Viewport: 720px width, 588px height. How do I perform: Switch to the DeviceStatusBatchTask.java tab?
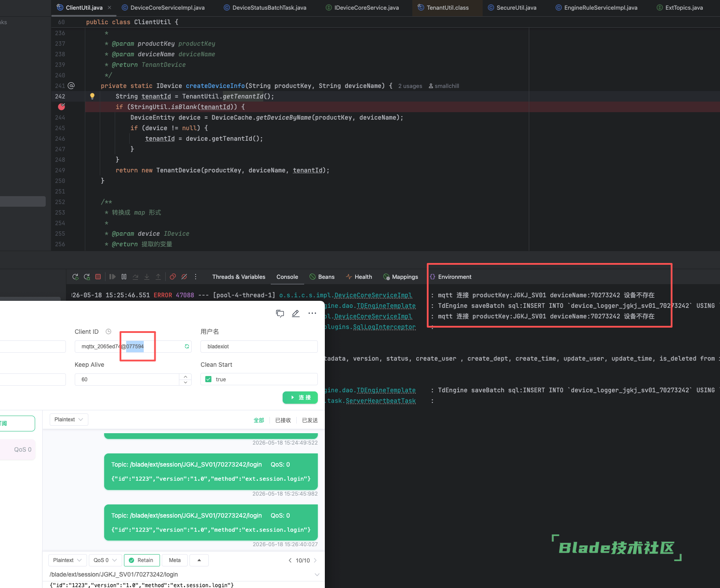coord(265,7)
